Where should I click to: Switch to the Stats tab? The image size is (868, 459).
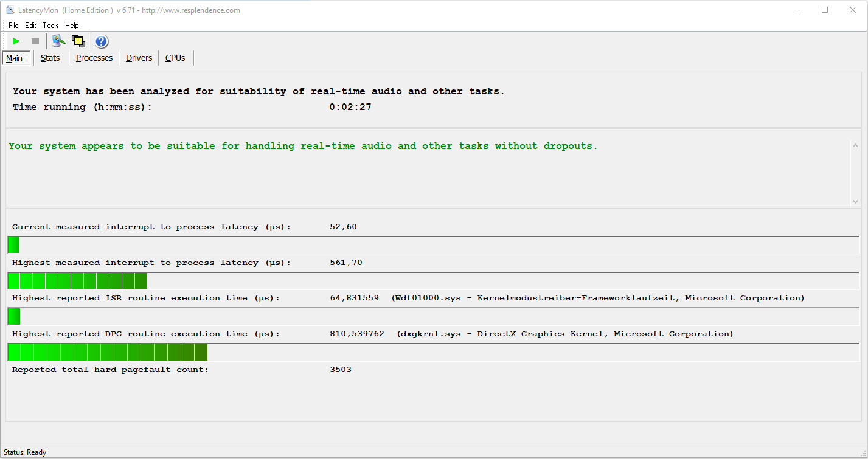click(x=50, y=58)
